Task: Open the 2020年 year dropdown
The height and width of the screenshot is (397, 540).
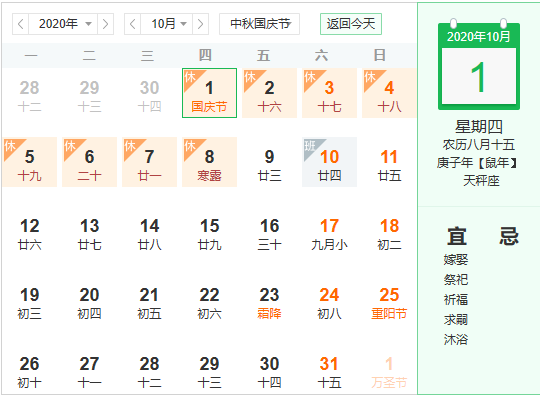Action: pyautogui.click(x=63, y=24)
